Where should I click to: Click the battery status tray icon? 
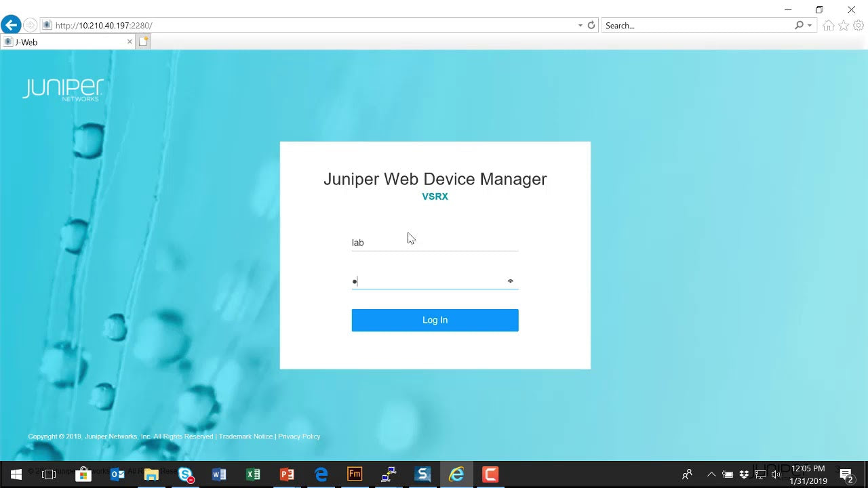(727, 474)
